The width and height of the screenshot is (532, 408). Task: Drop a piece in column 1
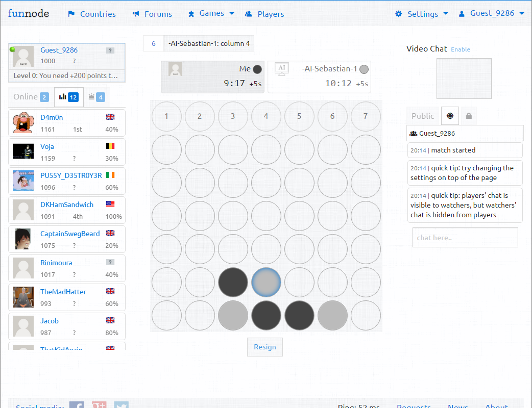click(166, 116)
